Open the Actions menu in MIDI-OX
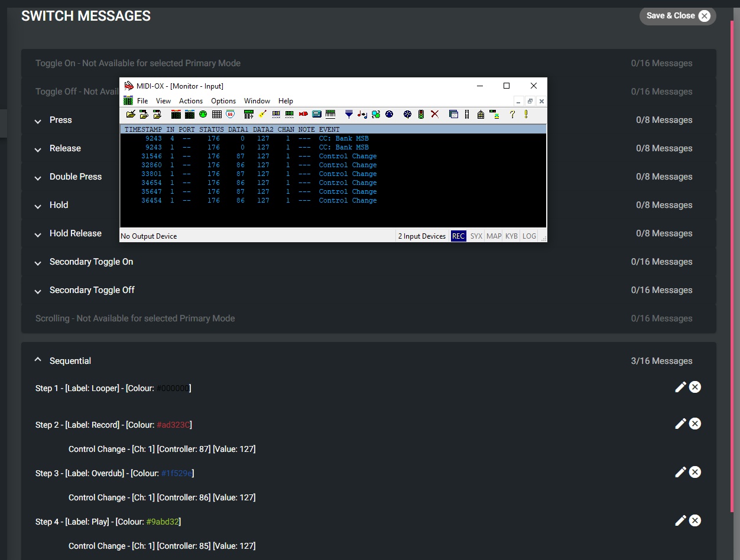The width and height of the screenshot is (740, 560). [190, 100]
